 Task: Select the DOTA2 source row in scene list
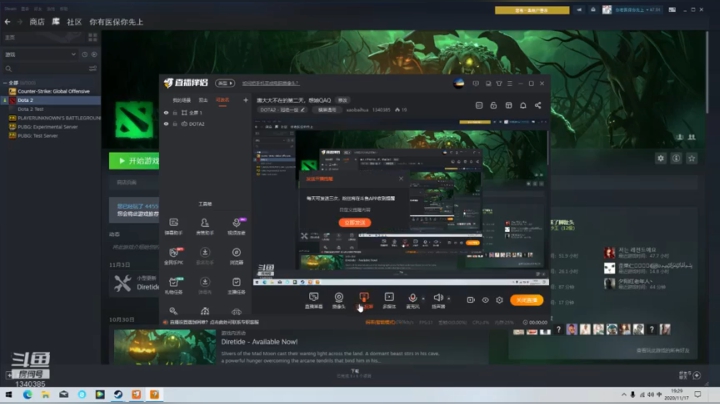click(206, 124)
